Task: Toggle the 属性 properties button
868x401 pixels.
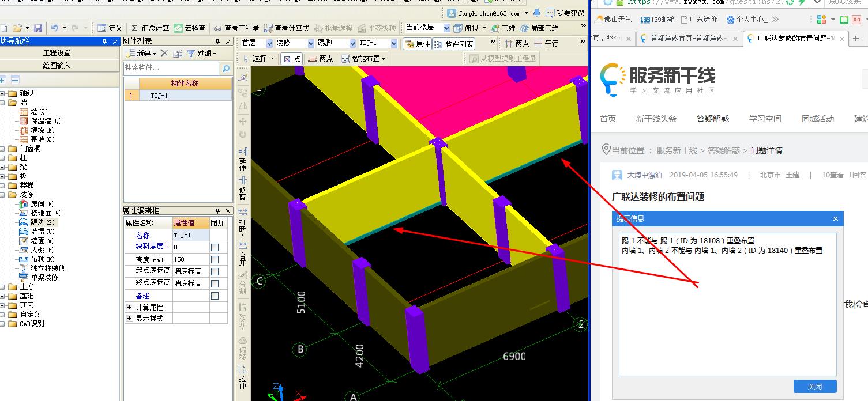Action: 417,44
